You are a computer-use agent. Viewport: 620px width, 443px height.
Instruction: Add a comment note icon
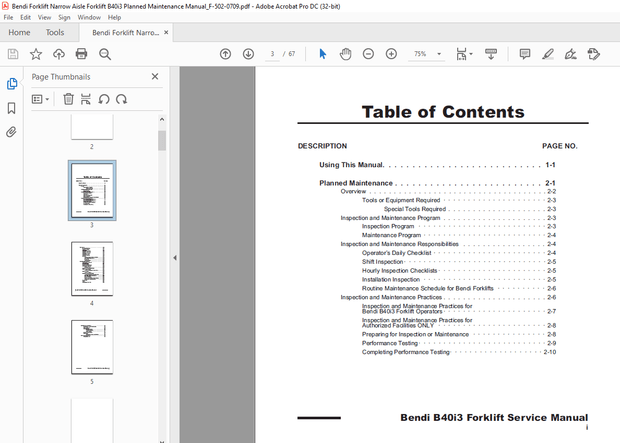pos(525,54)
